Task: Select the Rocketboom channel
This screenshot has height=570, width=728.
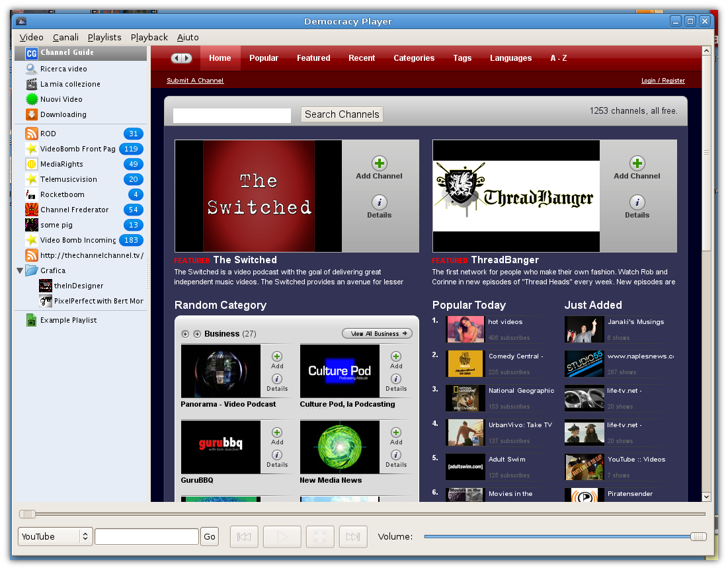Action: pos(80,194)
